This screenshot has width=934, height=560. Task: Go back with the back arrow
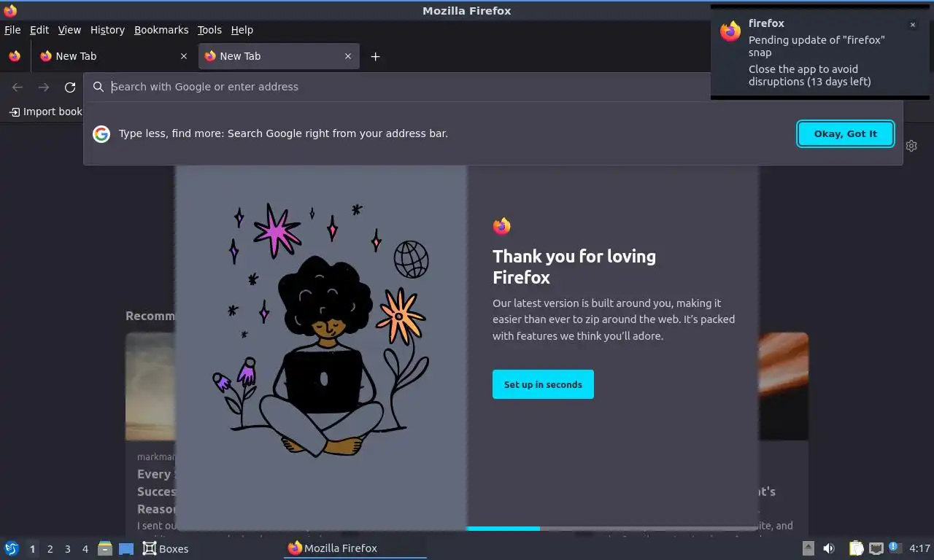pos(18,87)
